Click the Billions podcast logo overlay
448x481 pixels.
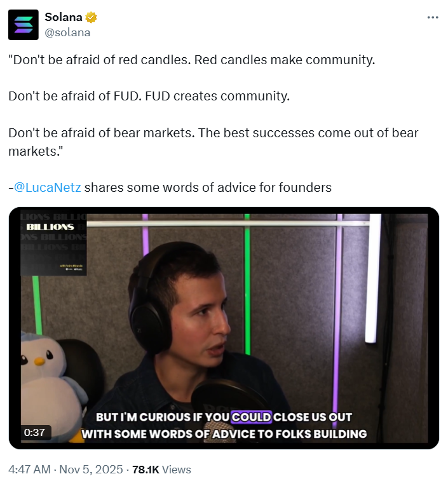click(x=54, y=243)
